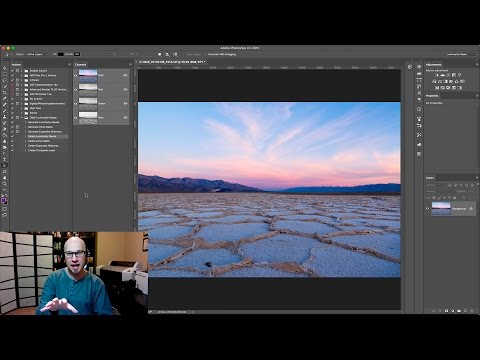The width and height of the screenshot is (480, 360).
Task: Open the Actions panel menu
Action: pos(70,64)
